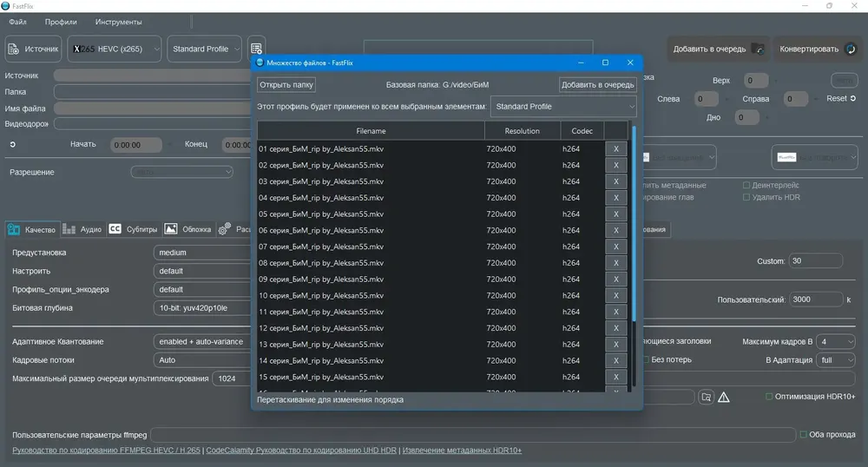This screenshot has height=467, width=868.
Task: Open the Извлечение метаданных HDR10+ link
Action: (x=462, y=451)
